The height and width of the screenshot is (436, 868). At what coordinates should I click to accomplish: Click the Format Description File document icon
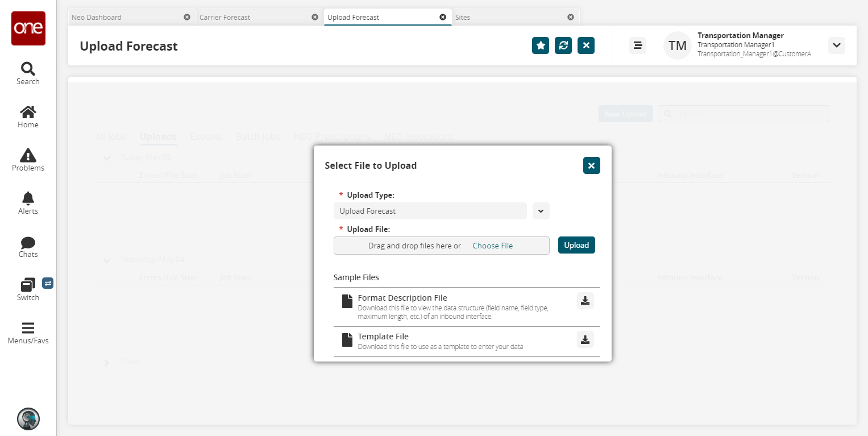[347, 301]
